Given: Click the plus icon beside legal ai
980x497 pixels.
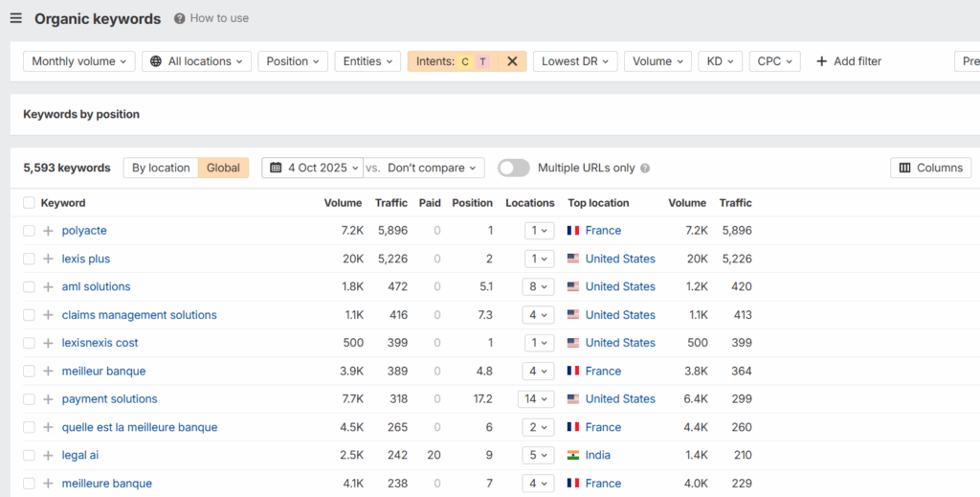Looking at the screenshot, I should (x=48, y=456).
